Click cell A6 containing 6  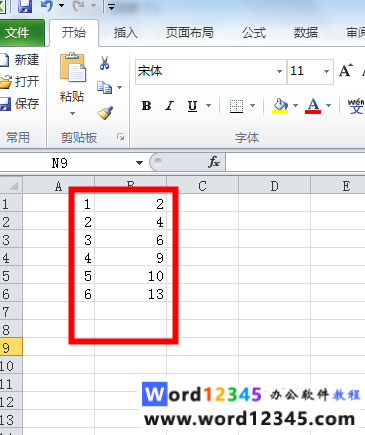point(59,294)
